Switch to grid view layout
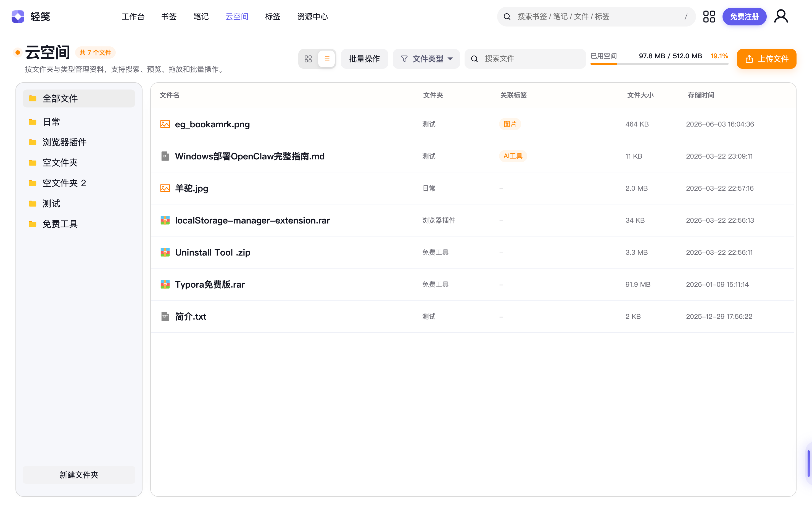Image resolution: width=812 pixels, height=510 pixels. tap(308, 59)
